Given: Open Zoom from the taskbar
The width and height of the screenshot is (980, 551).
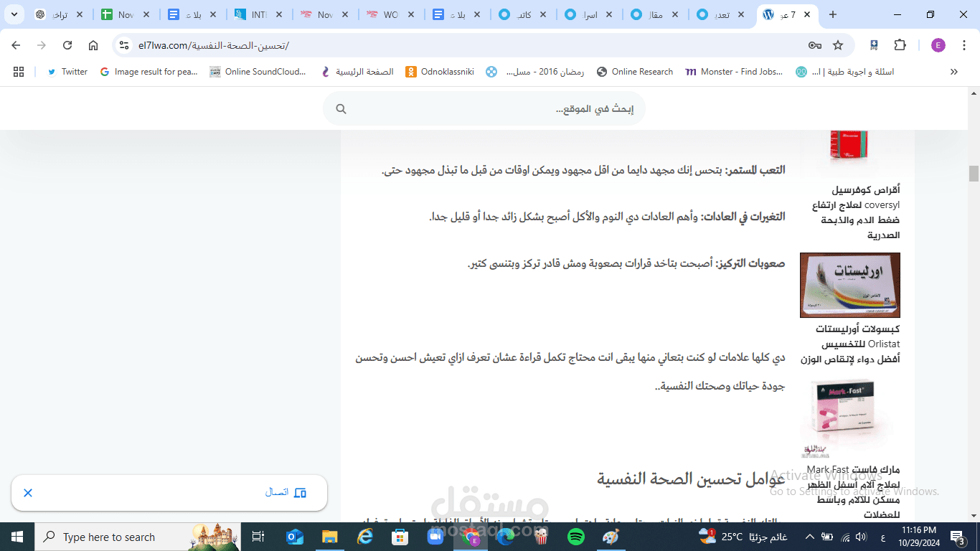Looking at the screenshot, I should click(435, 537).
